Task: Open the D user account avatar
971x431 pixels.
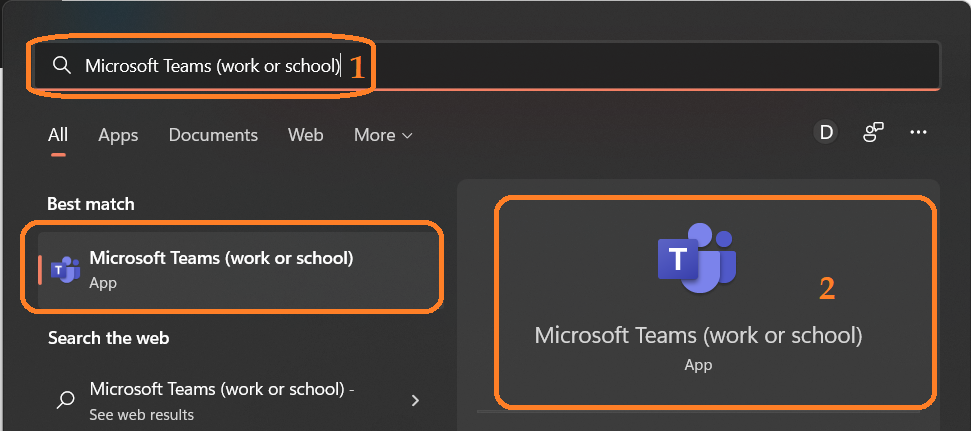Action: pos(825,132)
